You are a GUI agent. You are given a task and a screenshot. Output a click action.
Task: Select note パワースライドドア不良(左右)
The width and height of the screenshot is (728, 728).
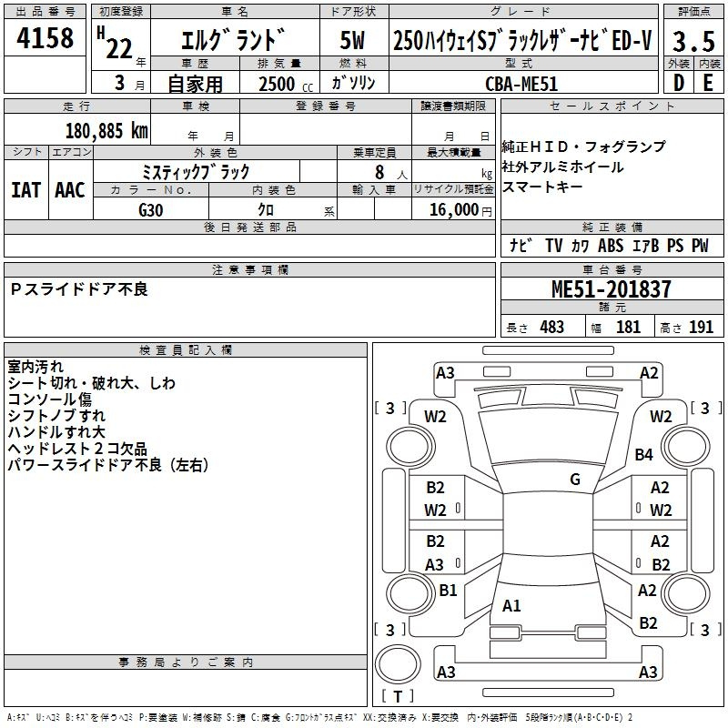point(108,465)
